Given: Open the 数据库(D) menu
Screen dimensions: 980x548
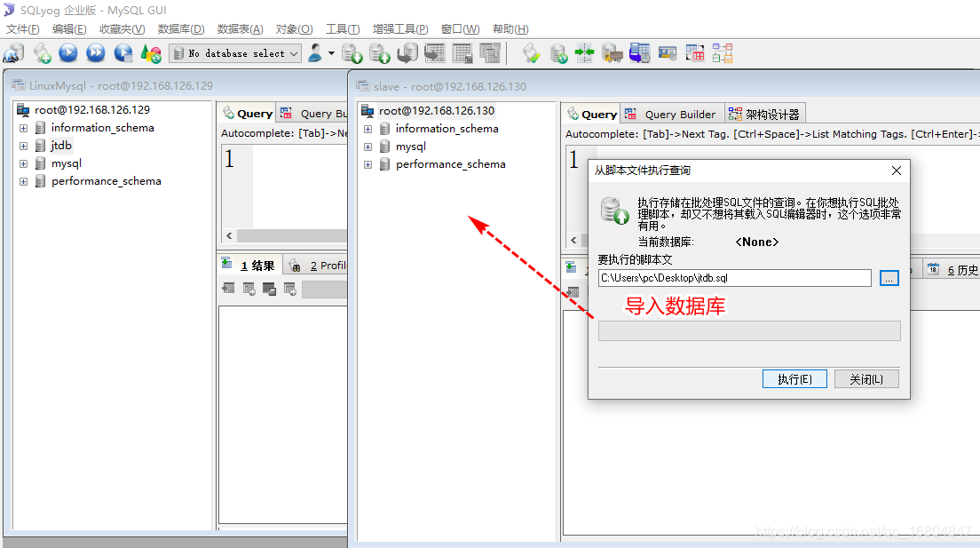Looking at the screenshot, I should [180, 28].
